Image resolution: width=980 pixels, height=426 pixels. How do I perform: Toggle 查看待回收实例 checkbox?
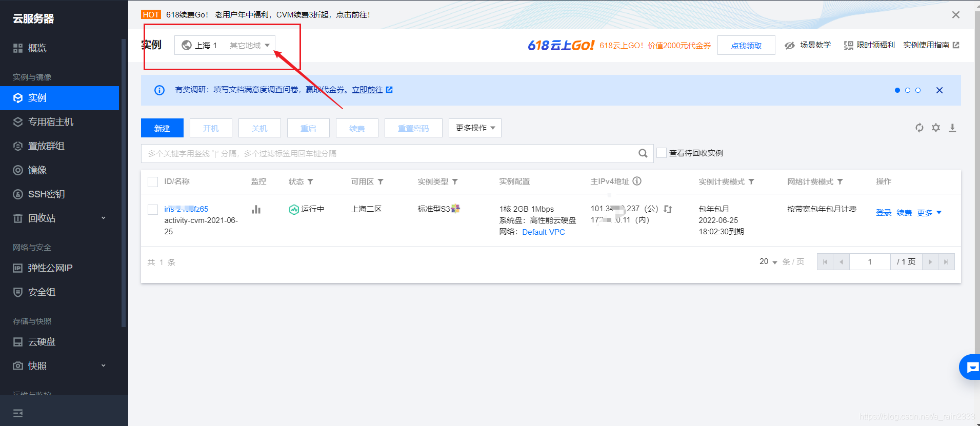point(662,153)
